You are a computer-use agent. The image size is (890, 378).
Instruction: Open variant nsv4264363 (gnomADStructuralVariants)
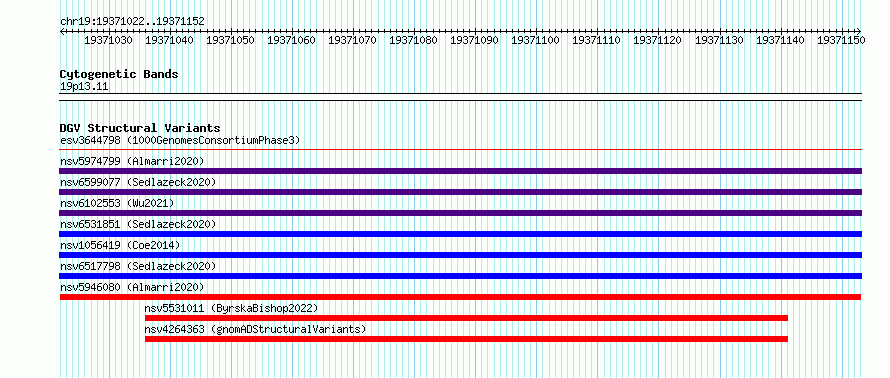pyautogui.click(x=255, y=329)
